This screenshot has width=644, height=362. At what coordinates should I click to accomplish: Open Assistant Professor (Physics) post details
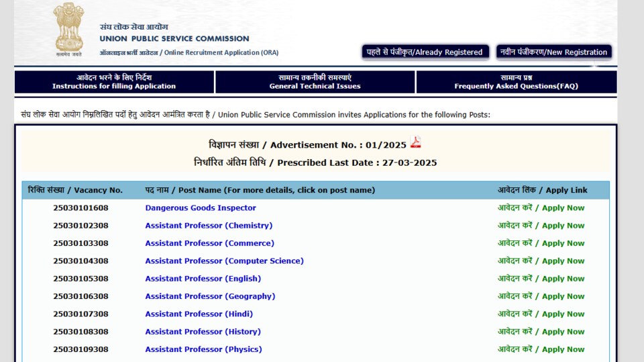click(x=203, y=349)
